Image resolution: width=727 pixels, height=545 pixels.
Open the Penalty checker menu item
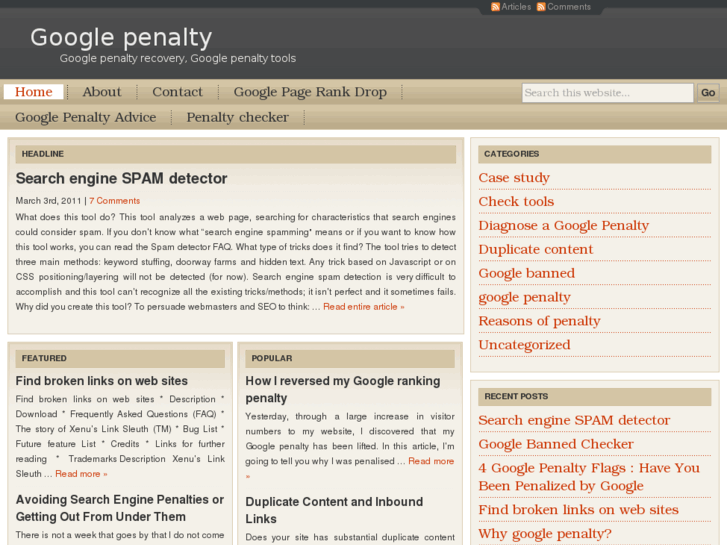pyautogui.click(x=237, y=117)
